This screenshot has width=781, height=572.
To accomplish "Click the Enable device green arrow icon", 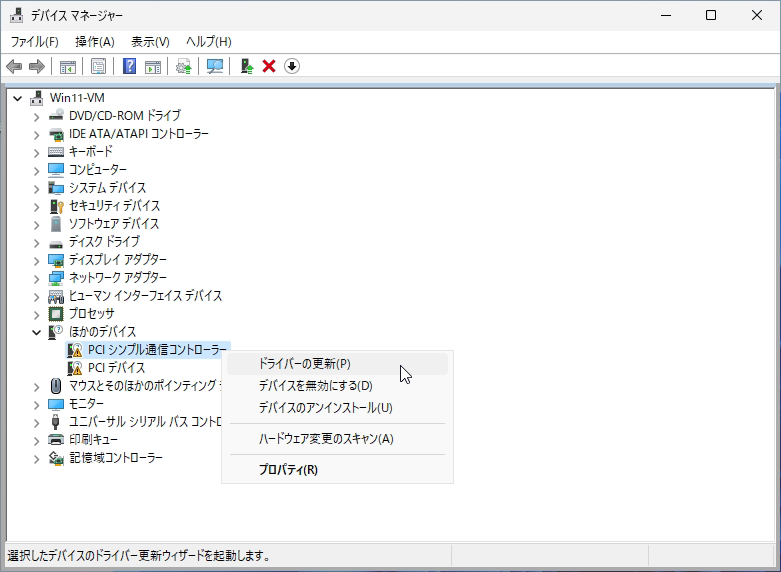I will click(247, 66).
